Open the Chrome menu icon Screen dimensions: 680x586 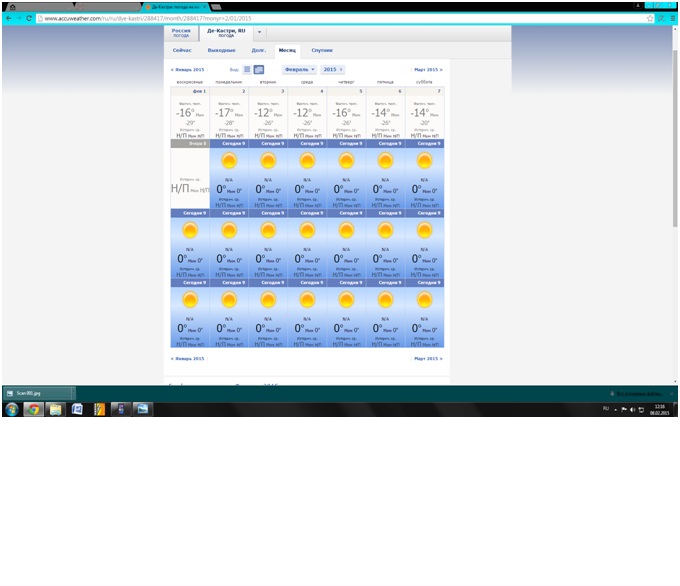point(672,18)
